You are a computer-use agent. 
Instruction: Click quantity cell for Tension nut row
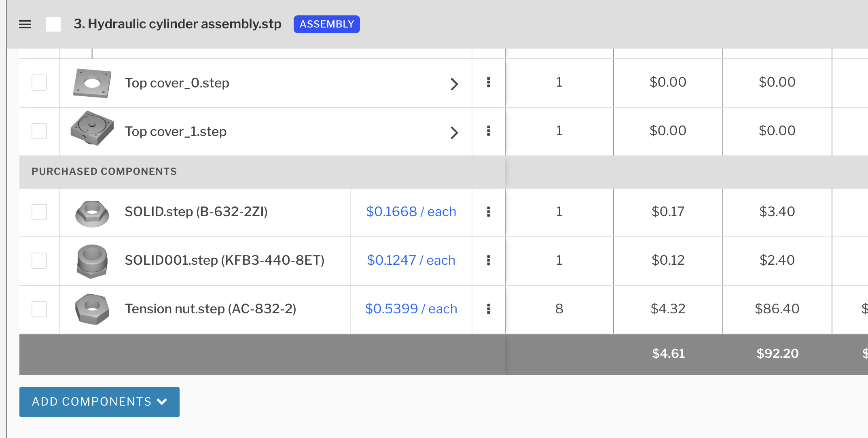click(x=559, y=309)
